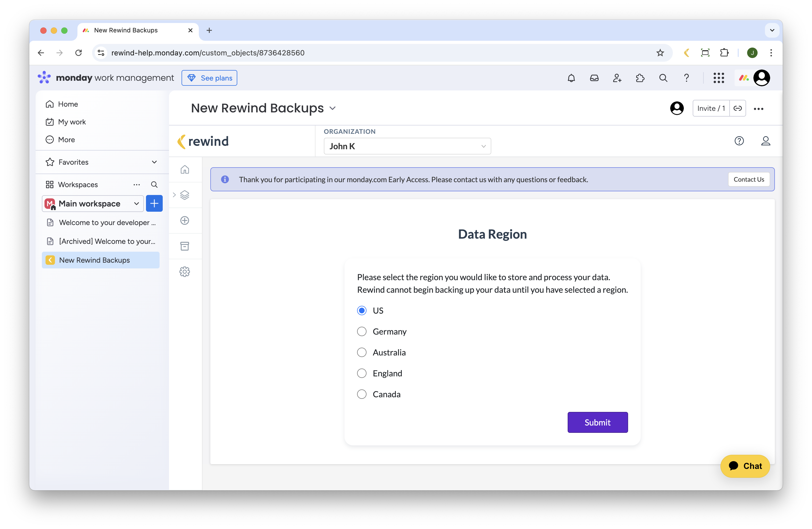The width and height of the screenshot is (812, 529).
Task: Open the monday help question mark
Action: (x=686, y=78)
